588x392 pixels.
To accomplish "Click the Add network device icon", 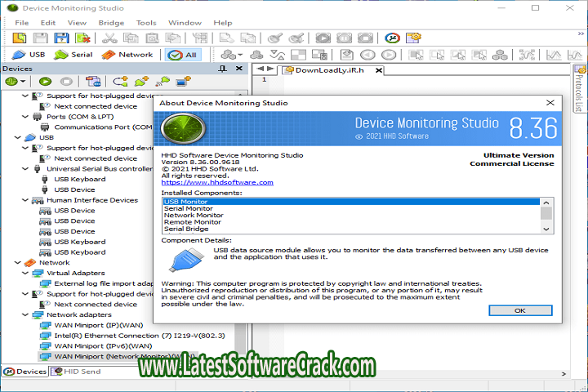I will (x=182, y=82).
